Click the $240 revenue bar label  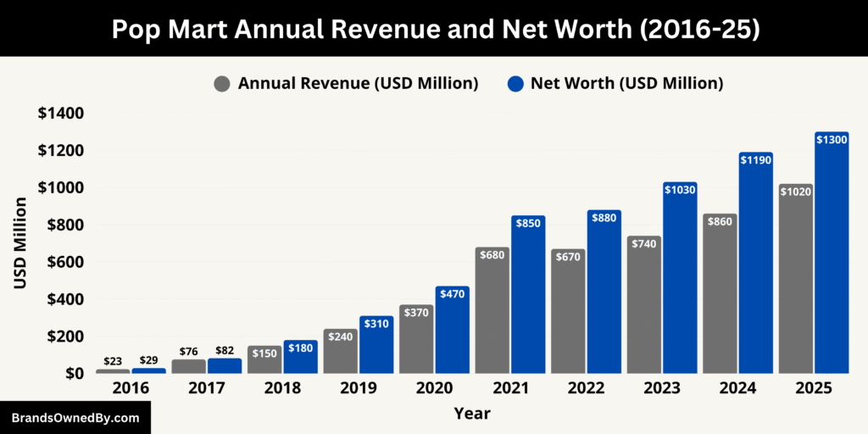click(341, 337)
